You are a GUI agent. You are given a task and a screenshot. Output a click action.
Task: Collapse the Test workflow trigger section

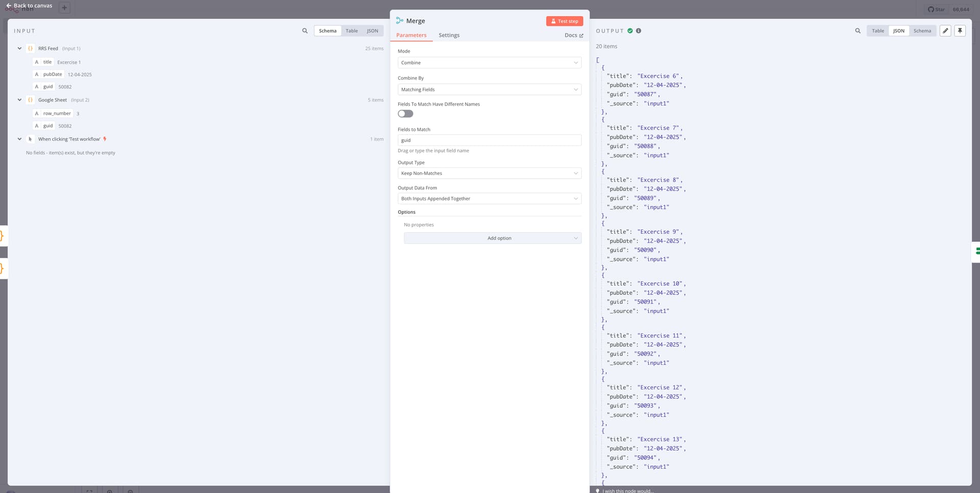pos(19,139)
